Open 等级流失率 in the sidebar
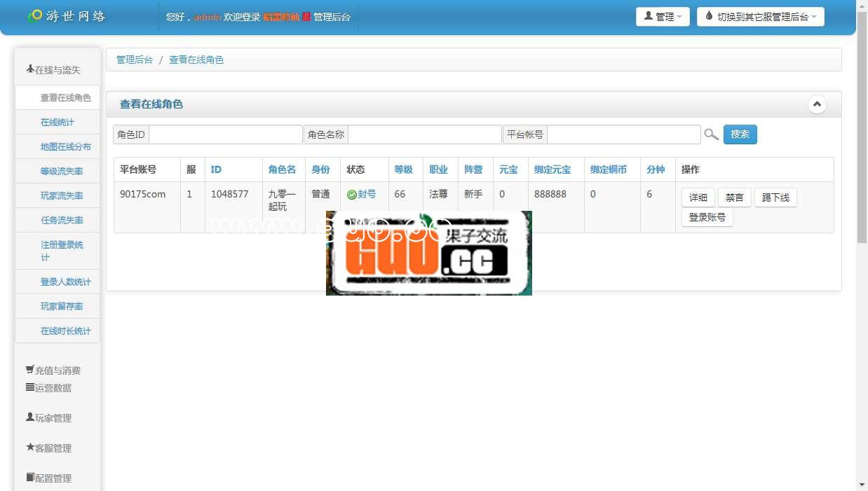The height and width of the screenshot is (491, 868). click(57, 172)
